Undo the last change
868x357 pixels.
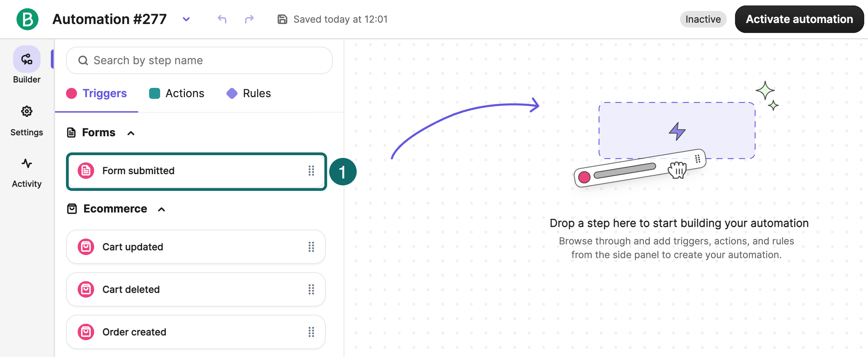[x=222, y=19]
